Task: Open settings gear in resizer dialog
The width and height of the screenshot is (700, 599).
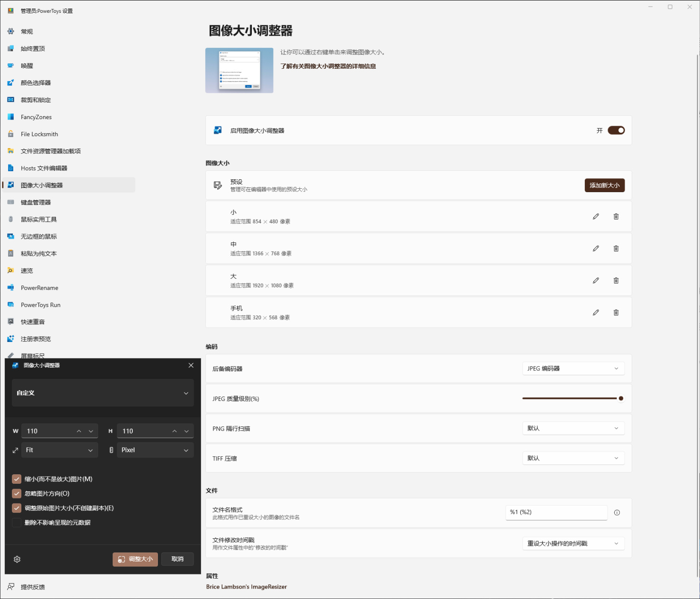Action: (x=17, y=559)
